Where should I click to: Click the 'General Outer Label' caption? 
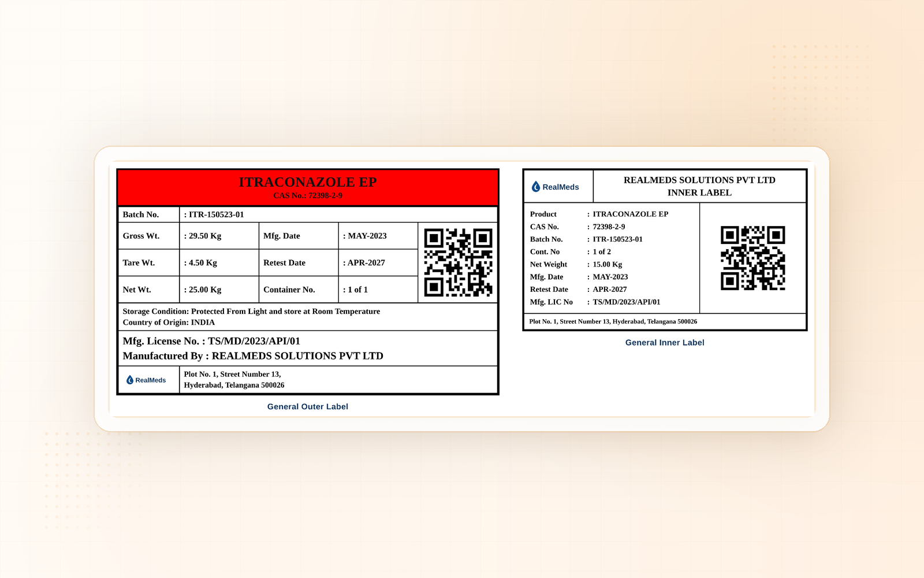click(x=308, y=407)
